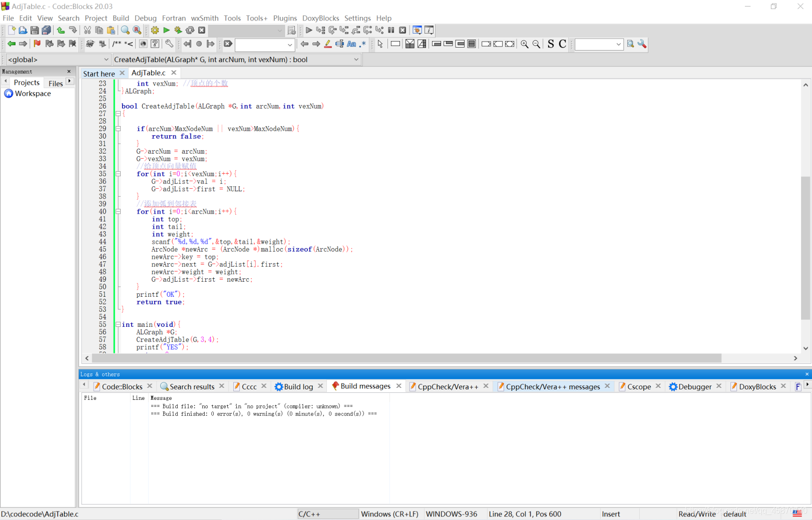Open the Build log tab
The width and height of the screenshot is (812, 520).
(x=298, y=386)
